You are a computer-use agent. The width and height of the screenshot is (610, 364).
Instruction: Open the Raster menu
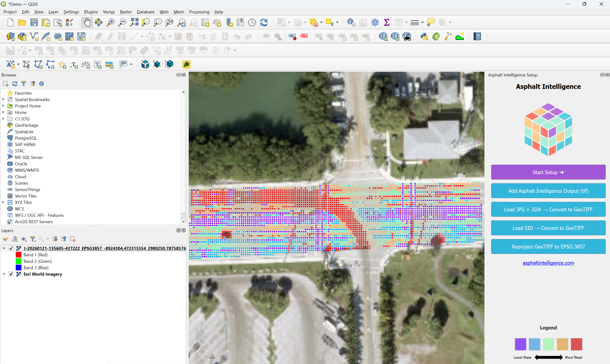[x=126, y=12]
